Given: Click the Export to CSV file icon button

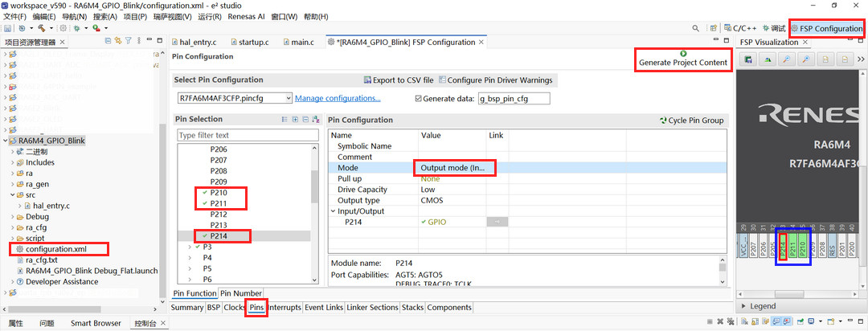Looking at the screenshot, I should click(x=399, y=80).
